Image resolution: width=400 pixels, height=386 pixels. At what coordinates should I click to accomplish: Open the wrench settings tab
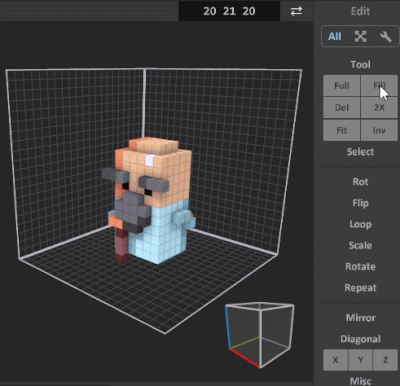[385, 36]
